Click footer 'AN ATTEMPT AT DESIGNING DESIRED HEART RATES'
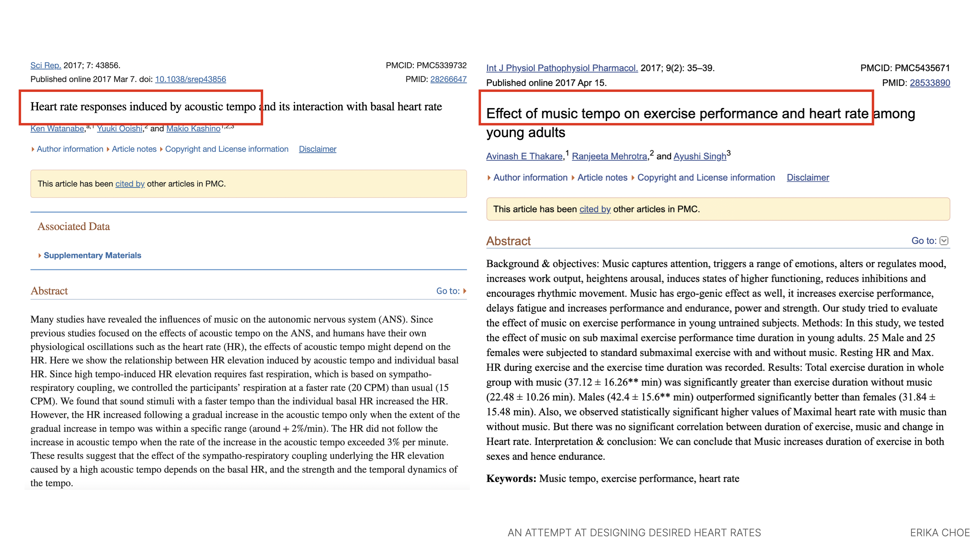Image resolution: width=980 pixels, height=548 pixels. (x=634, y=533)
